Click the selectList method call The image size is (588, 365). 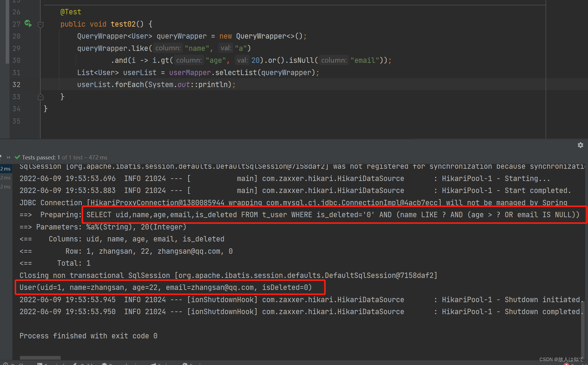(236, 73)
